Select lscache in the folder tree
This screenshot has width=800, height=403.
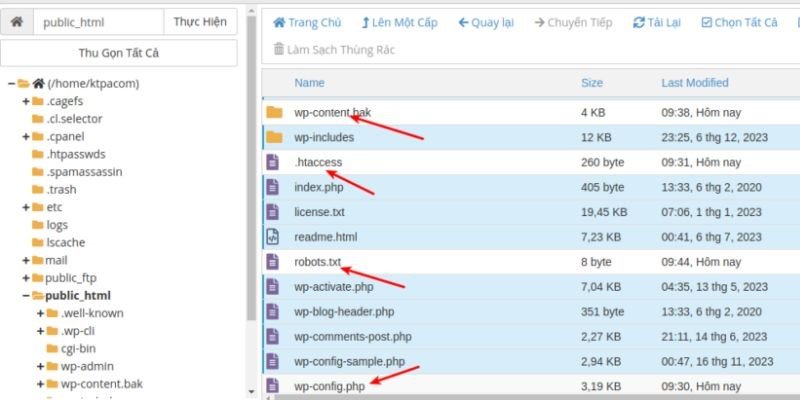(66, 242)
